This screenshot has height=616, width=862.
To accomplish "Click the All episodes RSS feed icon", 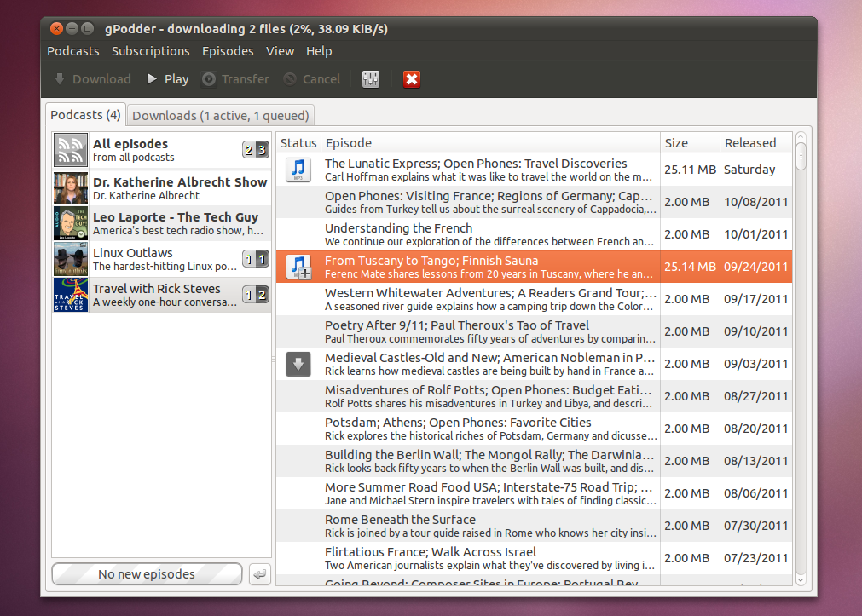I will point(71,150).
